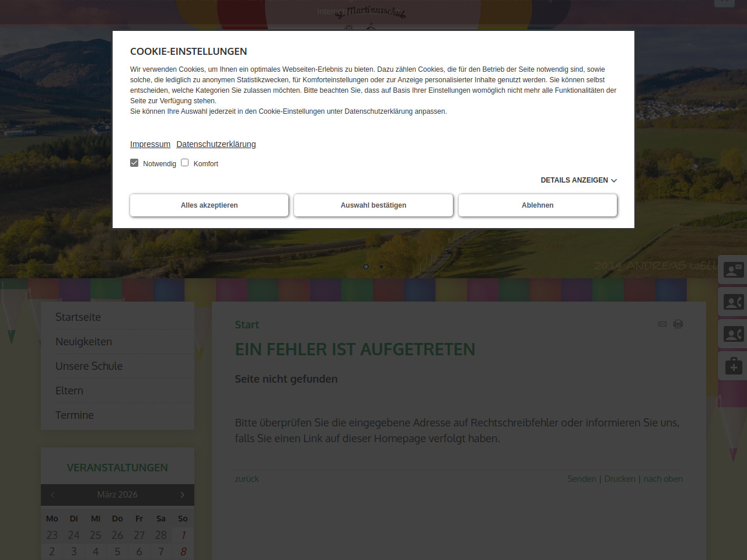Click the Ablehnen button

[x=537, y=205]
